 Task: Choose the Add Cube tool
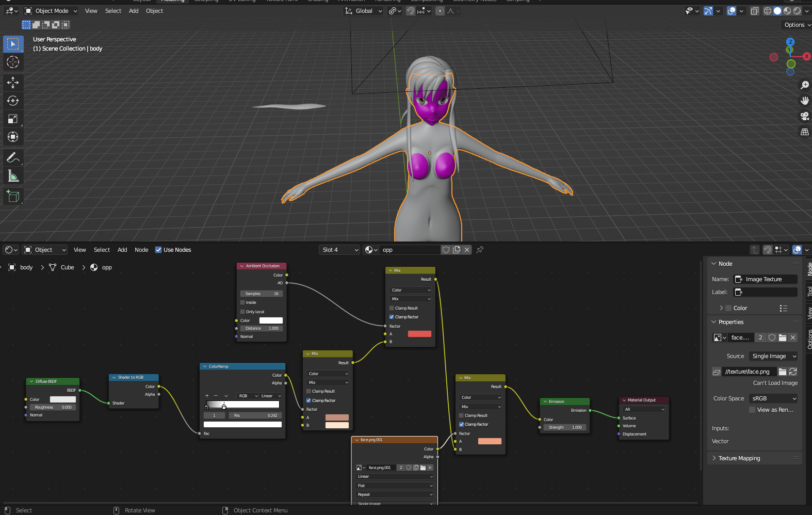(13, 196)
